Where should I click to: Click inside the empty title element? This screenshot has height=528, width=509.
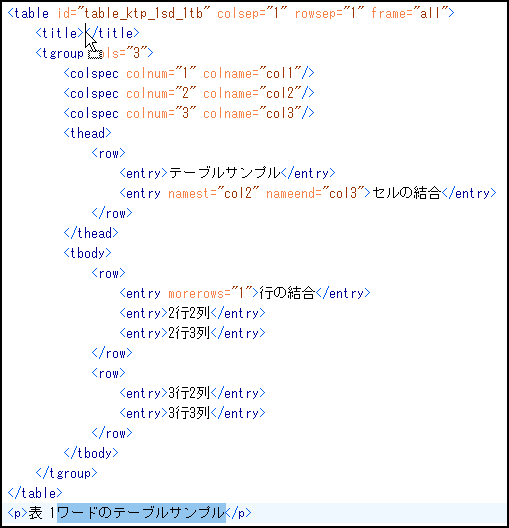[84, 33]
